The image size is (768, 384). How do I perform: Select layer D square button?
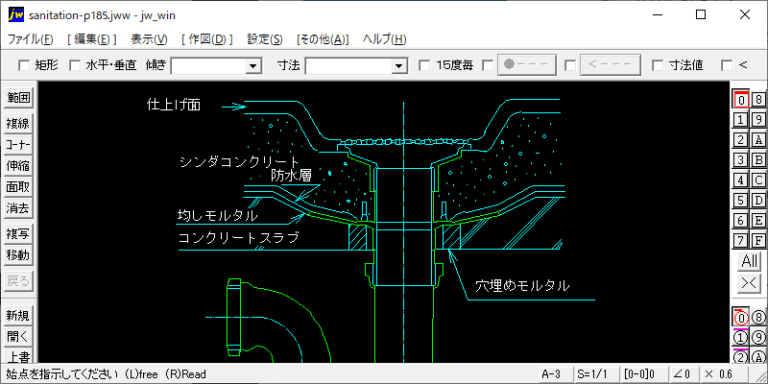coord(759,200)
